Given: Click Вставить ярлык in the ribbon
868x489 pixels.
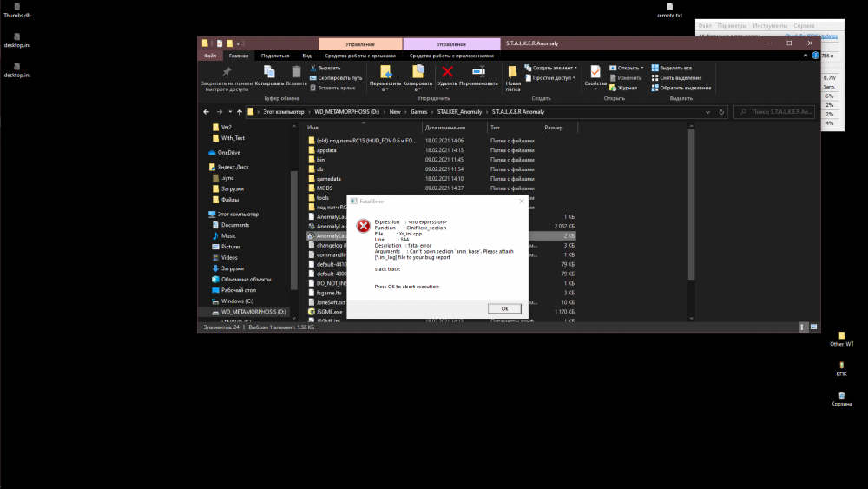Looking at the screenshot, I should [332, 88].
